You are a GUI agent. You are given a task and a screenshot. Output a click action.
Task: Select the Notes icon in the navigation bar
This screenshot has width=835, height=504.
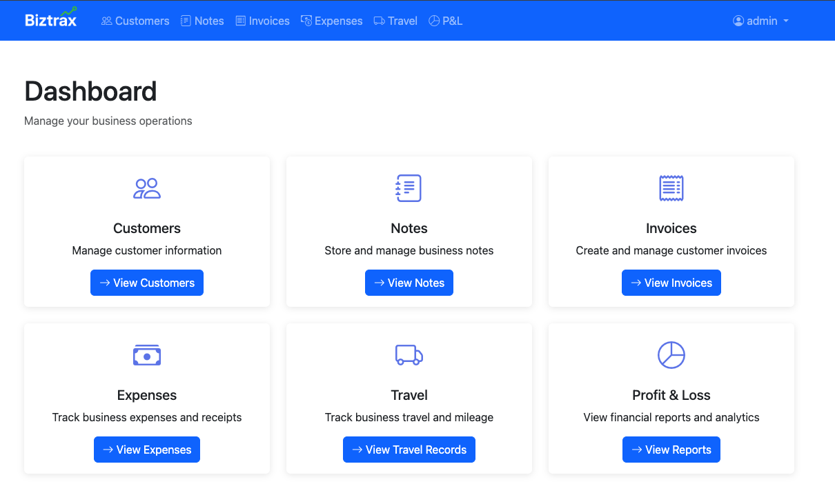(184, 21)
